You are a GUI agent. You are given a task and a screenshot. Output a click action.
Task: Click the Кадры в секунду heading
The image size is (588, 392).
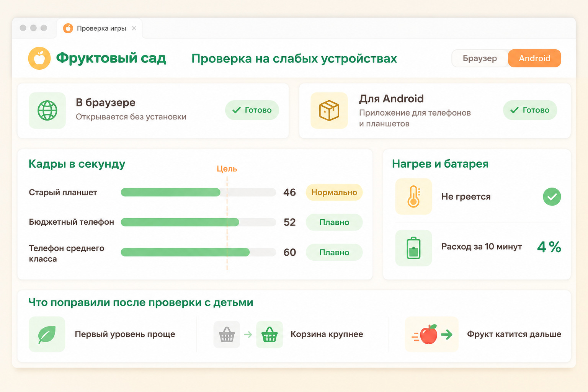pos(77,164)
